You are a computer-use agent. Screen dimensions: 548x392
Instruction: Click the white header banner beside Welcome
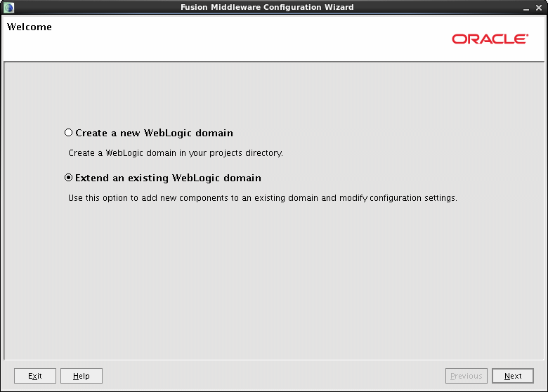tap(246, 39)
